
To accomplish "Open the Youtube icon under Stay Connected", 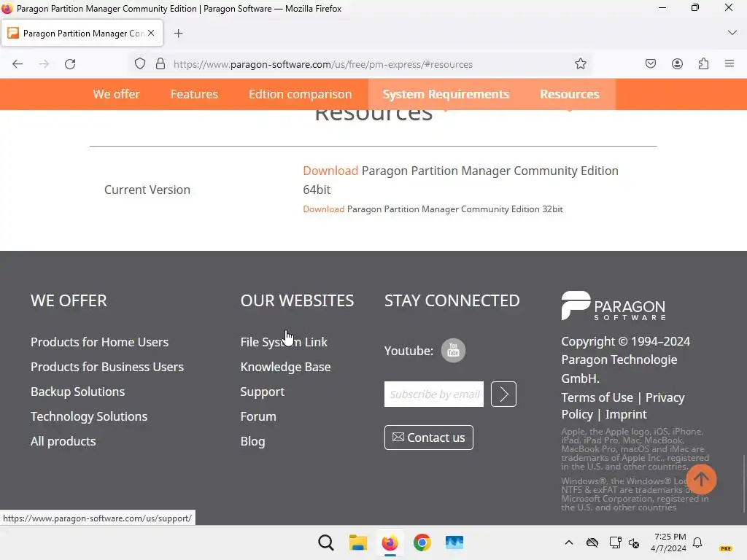I will coord(453,351).
